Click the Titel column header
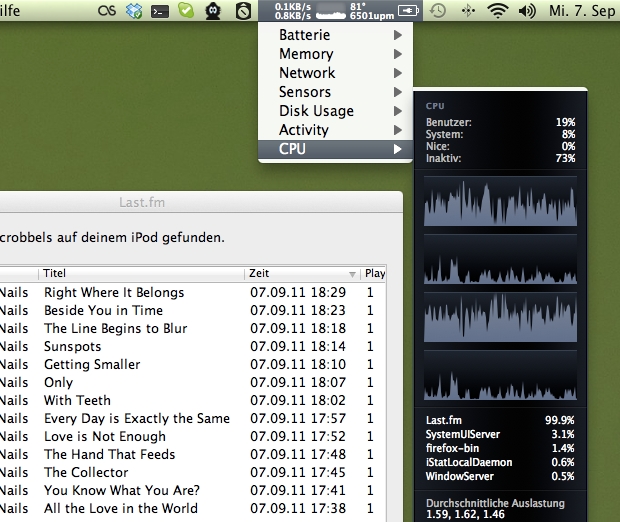This screenshot has height=522, width=620. point(141,273)
